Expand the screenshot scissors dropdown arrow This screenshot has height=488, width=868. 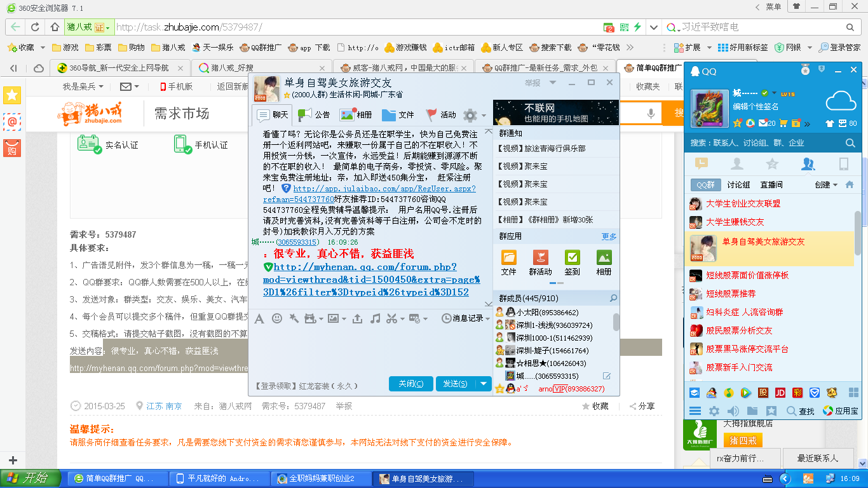pyautogui.click(x=403, y=318)
